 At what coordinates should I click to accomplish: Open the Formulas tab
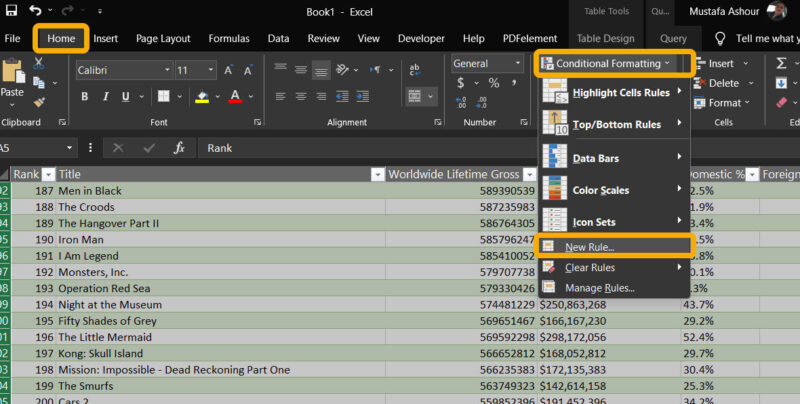click(229, 38)
